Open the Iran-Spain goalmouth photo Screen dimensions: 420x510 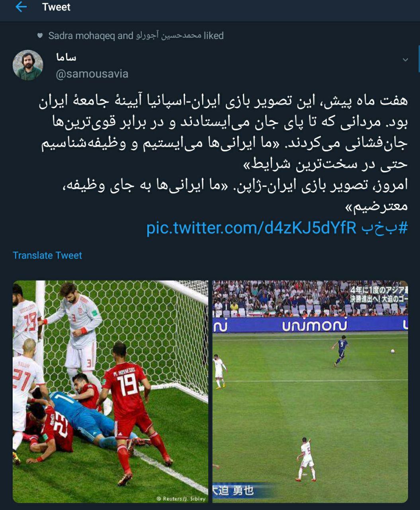(x=110, y=392)
